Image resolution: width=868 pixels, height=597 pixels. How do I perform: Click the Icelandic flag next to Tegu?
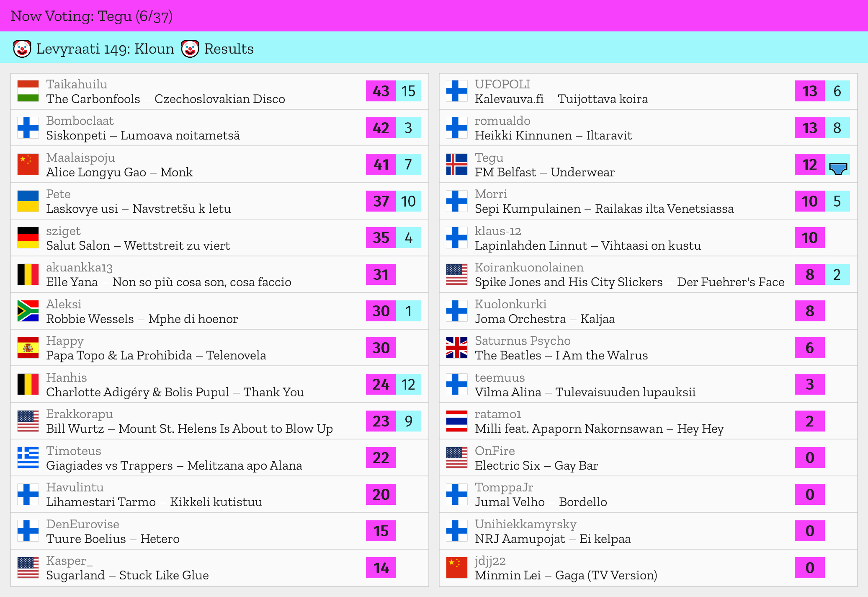click(457, 165)
